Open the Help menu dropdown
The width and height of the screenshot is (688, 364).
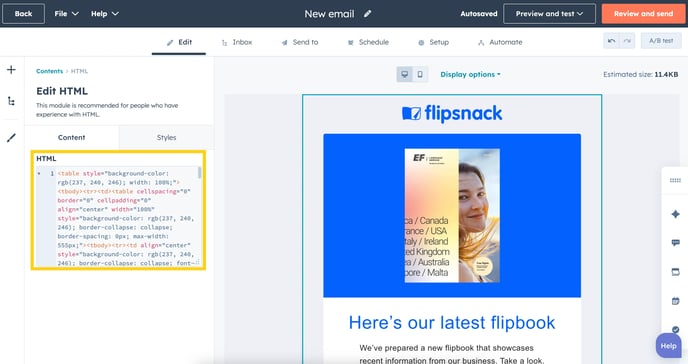pos(105,14)
